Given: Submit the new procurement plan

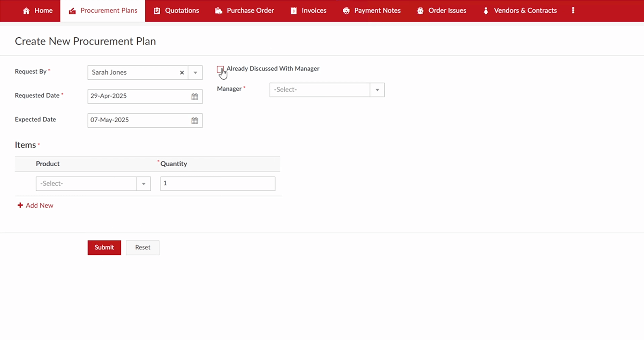Looking at the screenshot, I should pyautogui.click(x=104, y=248).
